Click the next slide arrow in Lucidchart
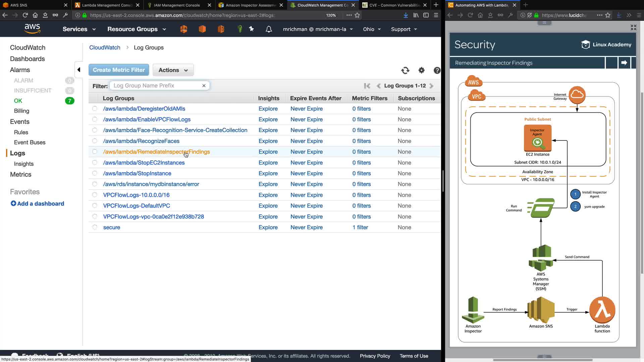The image size is (644, 362). coord(624,63)
